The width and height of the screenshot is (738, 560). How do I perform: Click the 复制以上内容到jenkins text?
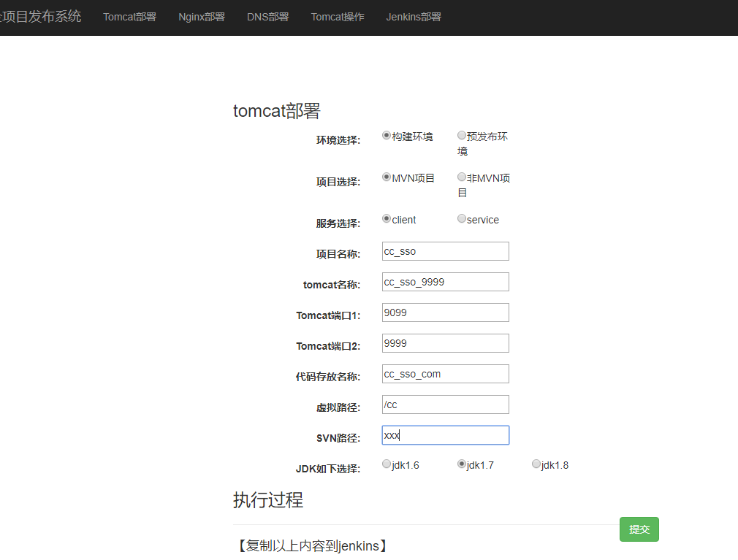point(313,546)
